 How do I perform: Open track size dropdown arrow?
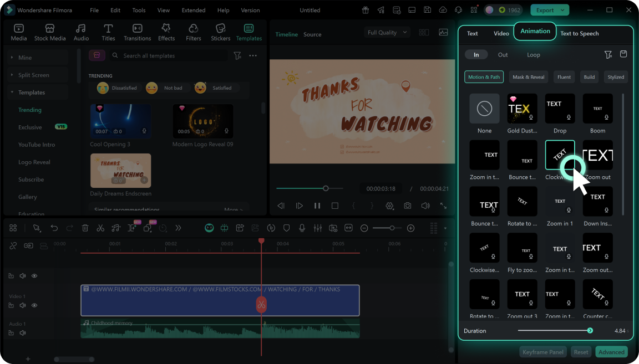click(x=445, y=228)
